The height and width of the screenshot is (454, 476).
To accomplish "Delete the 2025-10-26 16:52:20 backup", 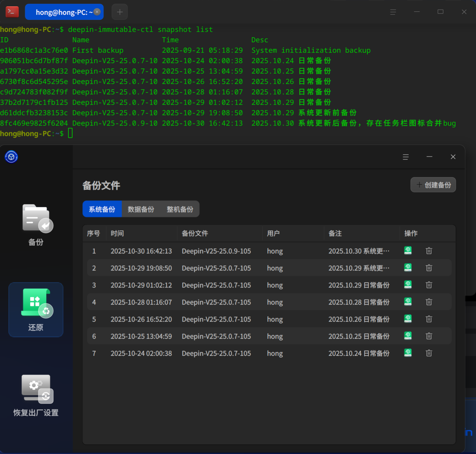I will [429, 319].
